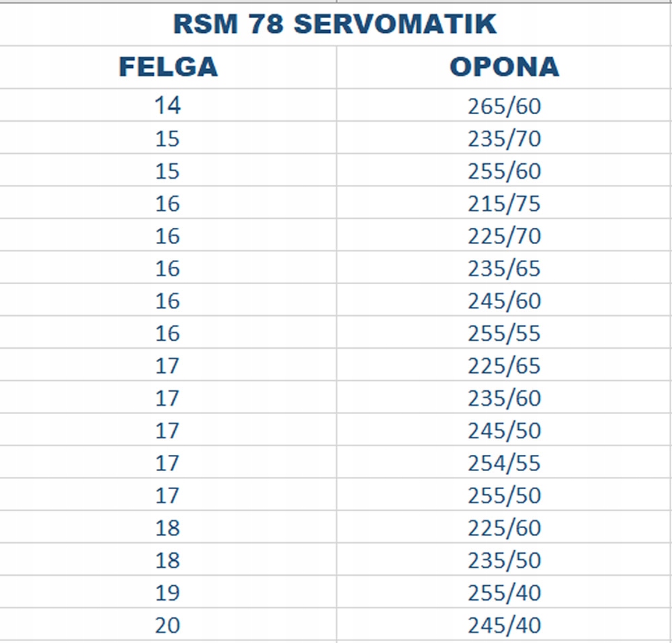Select the tire cell 225/60
The height and width of the screenshot is (643, 672).
(x=504, y=527)
